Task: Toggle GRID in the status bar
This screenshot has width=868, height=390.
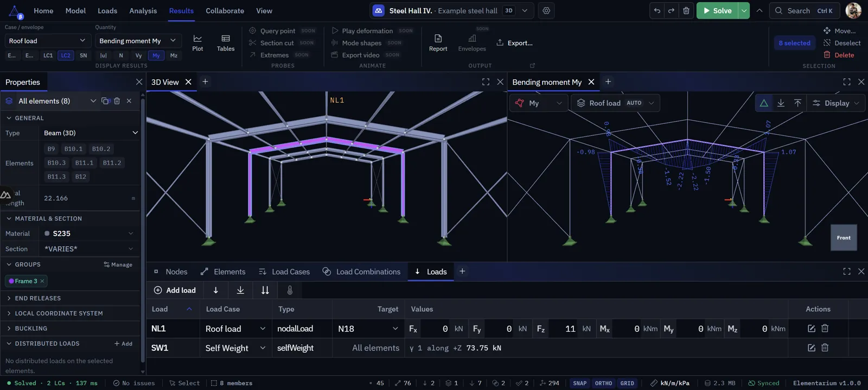Action: pos(627,383)
